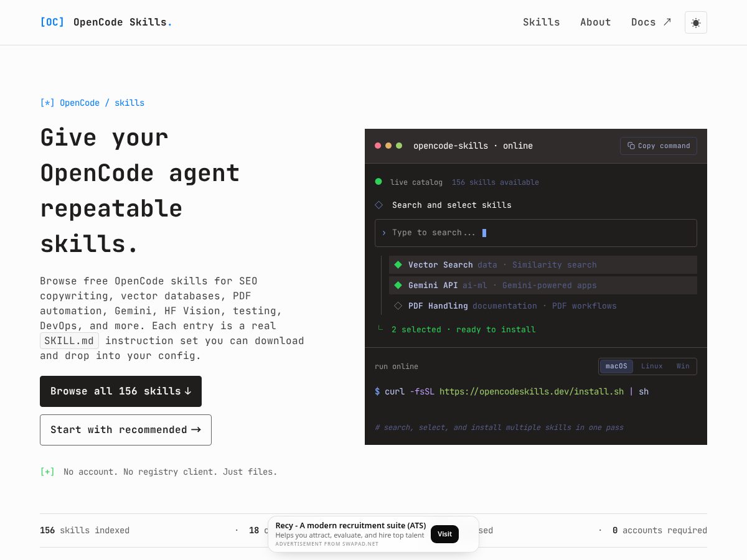This screenshot has width=747, height=560.
Task: Click the [+] marker before No account
Action: 47,472
